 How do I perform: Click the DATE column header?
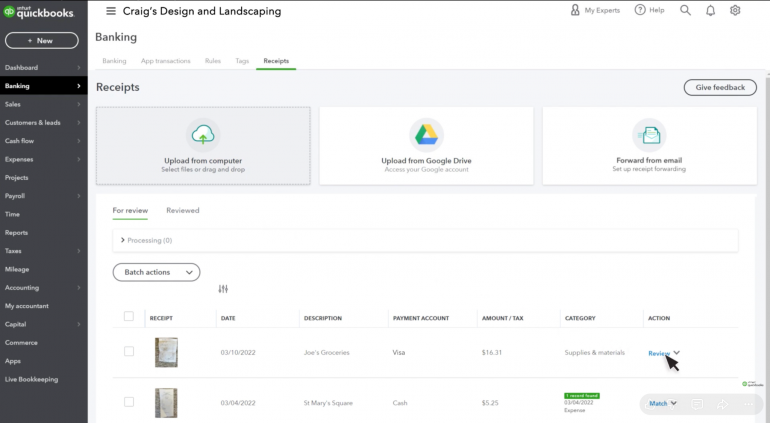[228, 318]
